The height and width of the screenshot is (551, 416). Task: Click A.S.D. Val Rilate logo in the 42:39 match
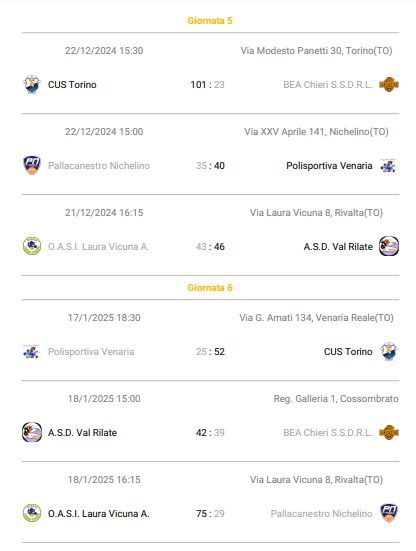coord(32,432)
